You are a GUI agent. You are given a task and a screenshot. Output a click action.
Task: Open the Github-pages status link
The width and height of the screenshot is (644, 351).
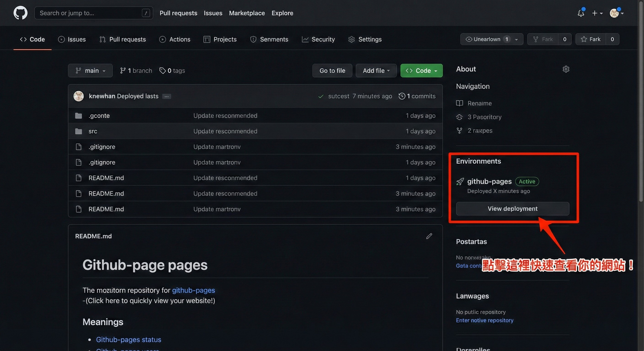coord(129,340)
